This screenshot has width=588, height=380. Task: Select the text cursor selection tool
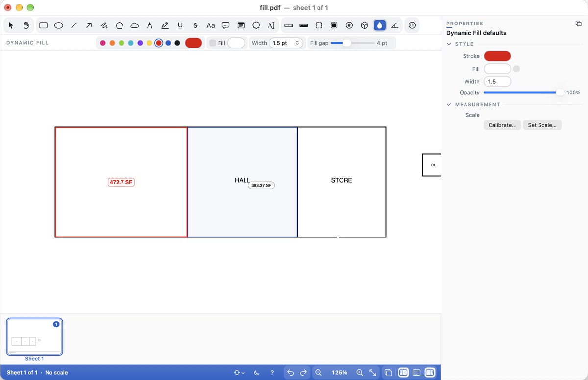271,25
